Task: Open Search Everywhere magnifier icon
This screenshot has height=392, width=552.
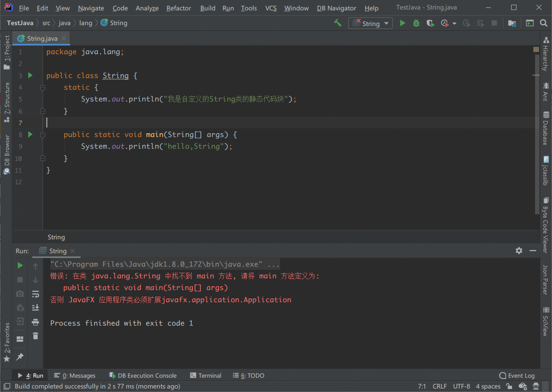Action: click(x=543, y=23)
